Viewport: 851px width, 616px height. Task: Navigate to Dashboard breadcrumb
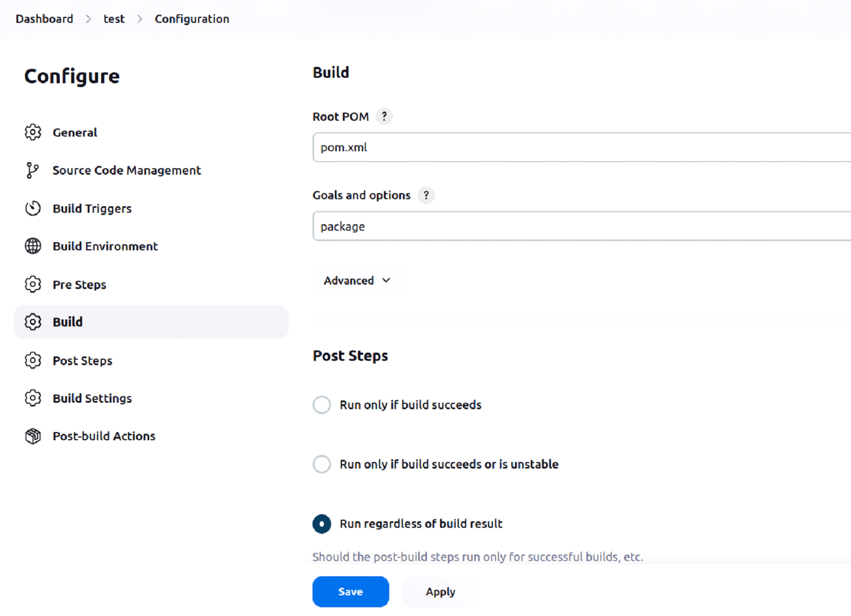pos(44,19)
